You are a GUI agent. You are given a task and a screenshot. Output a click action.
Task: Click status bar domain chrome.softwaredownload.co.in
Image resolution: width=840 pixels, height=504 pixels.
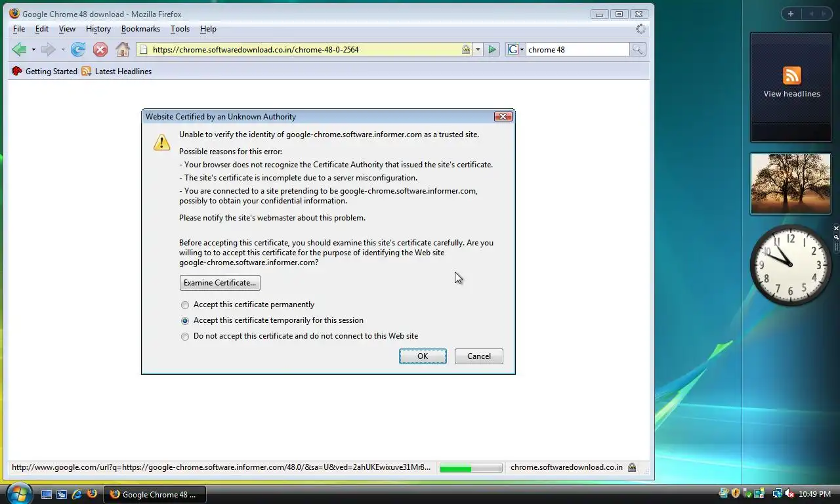[x=566, y=467]
